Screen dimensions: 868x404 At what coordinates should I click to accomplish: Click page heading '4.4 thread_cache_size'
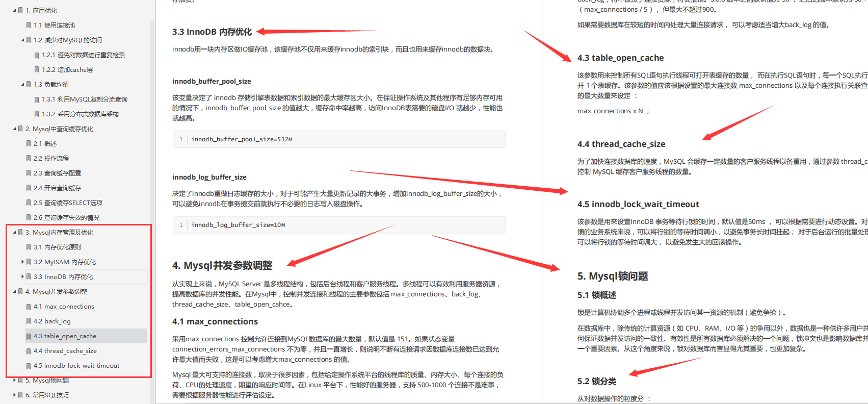621,144
